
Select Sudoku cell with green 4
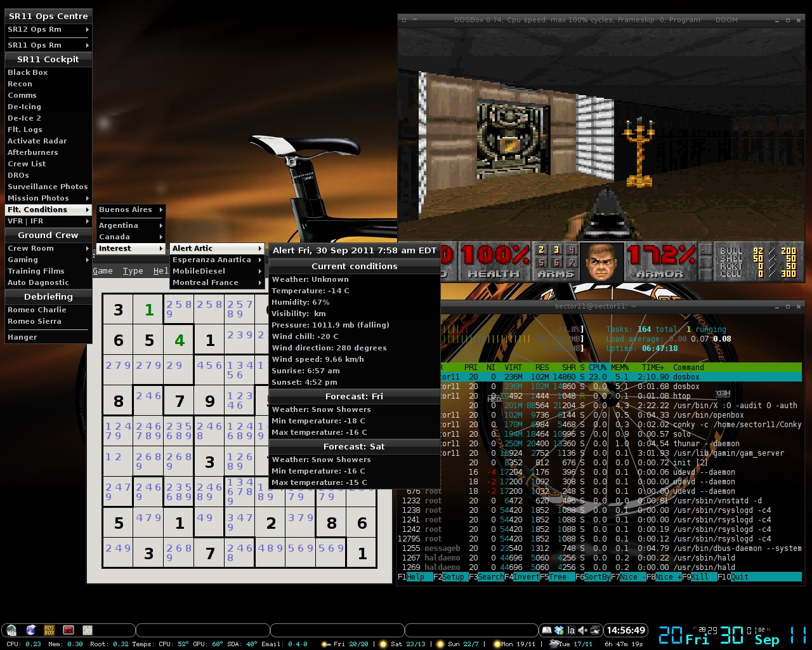(x=180, y=340)
